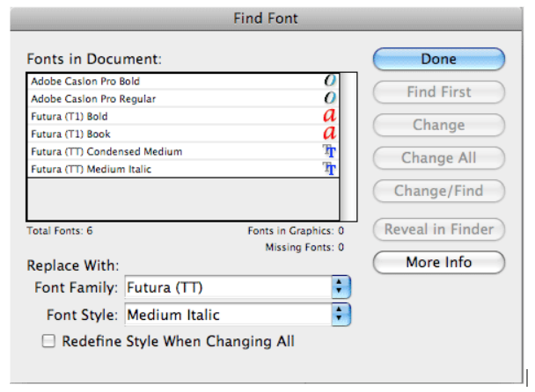Click the Find Font title bar
Viewport: 535px width, 392px height.
266,18
